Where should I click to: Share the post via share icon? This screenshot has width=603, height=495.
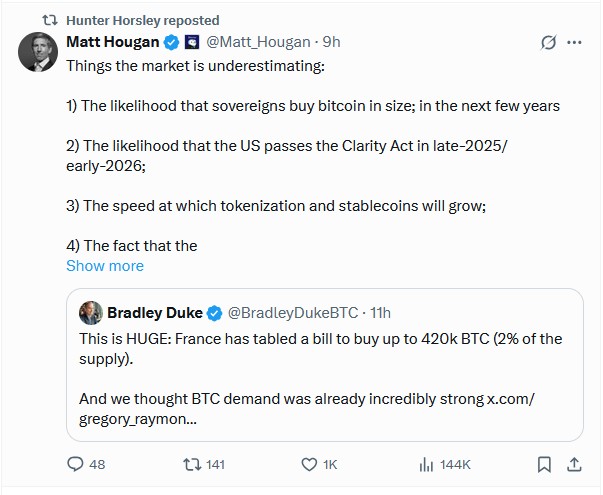(x=574, y=464)
